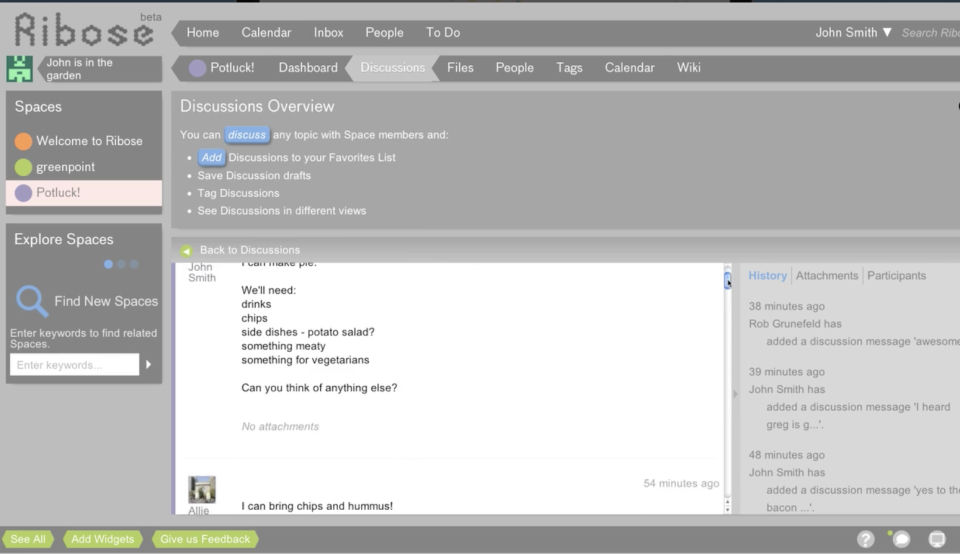Image resolution: width=960 pixels, height=554 pixels.
Task: Click Find New Spaces link
Action: coord(106,301)
